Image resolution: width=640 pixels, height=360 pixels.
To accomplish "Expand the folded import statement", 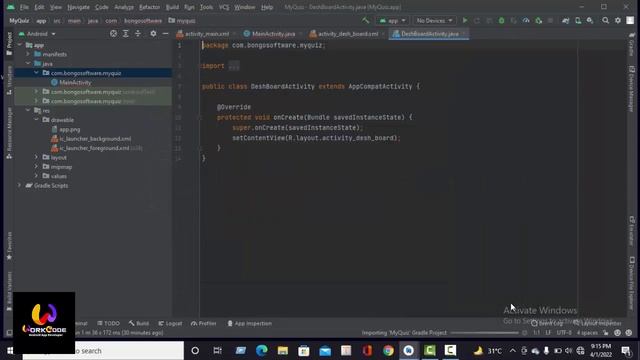I will [x=234, y=66].
